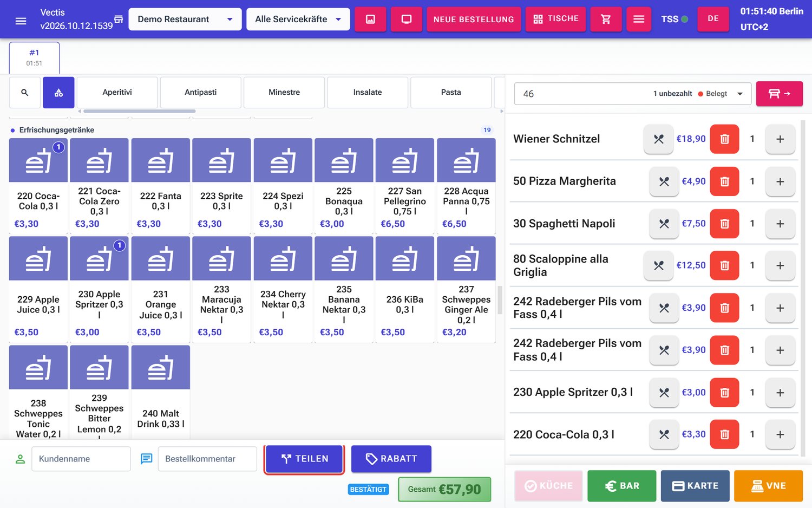Click the customer person icon

click(20, 459)
